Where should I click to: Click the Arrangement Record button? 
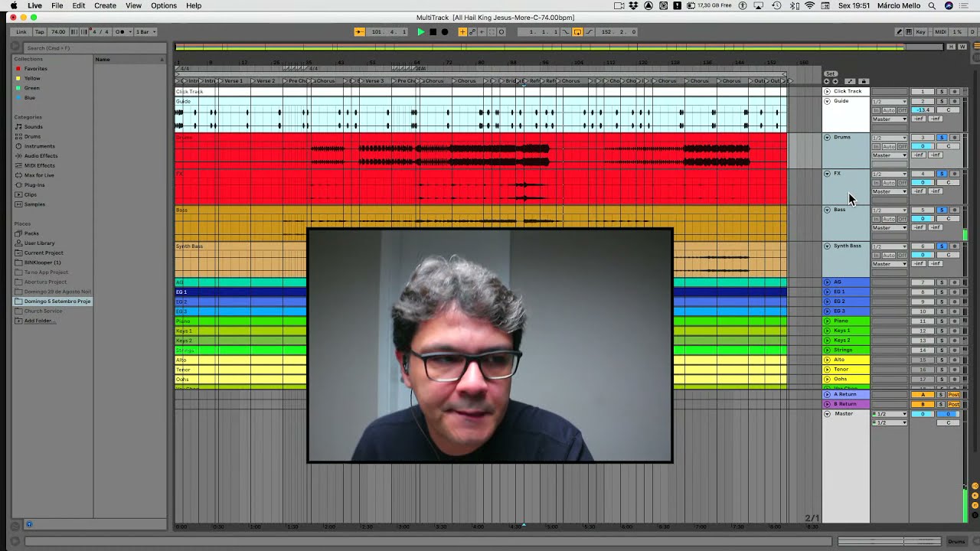click(445, 31)
